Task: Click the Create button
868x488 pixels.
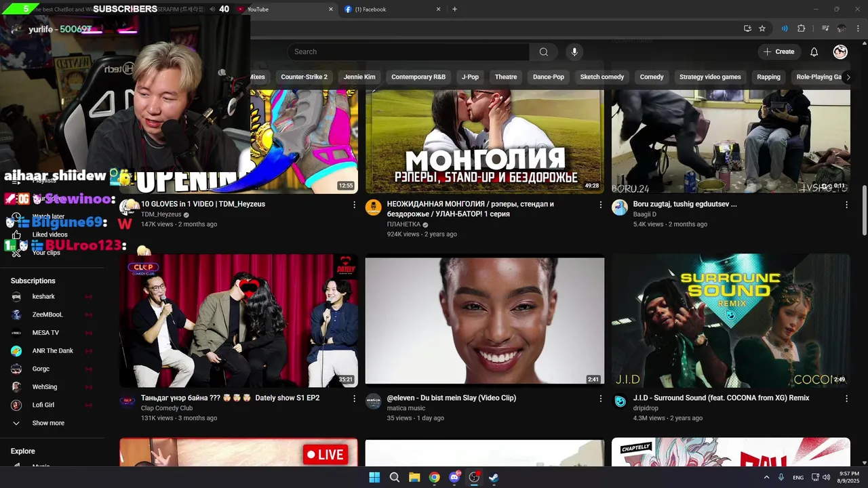Action: [778, 52]
